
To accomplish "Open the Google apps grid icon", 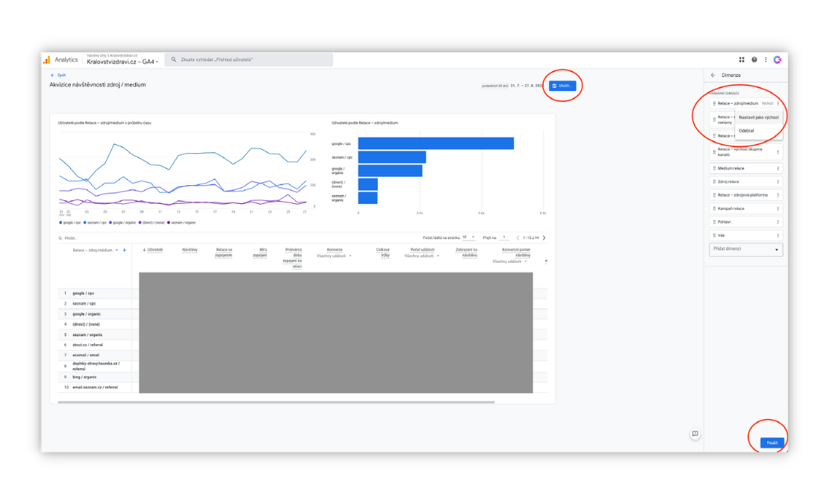I will pos(741,60).
